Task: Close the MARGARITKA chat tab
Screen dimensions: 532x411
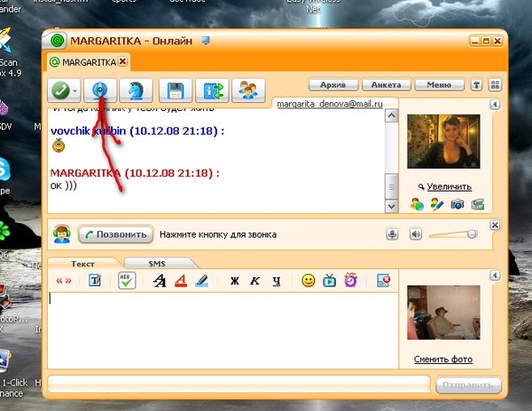Action: (122, 61)
